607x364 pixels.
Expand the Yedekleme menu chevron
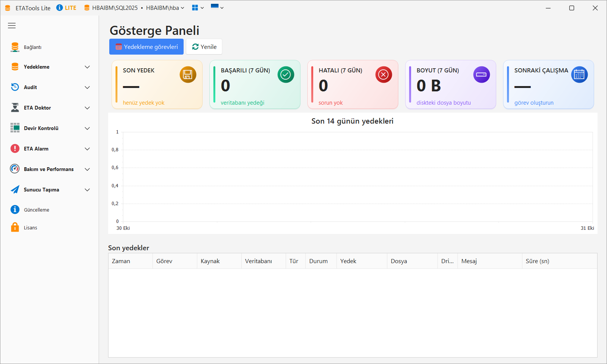(x=87, y=67)
